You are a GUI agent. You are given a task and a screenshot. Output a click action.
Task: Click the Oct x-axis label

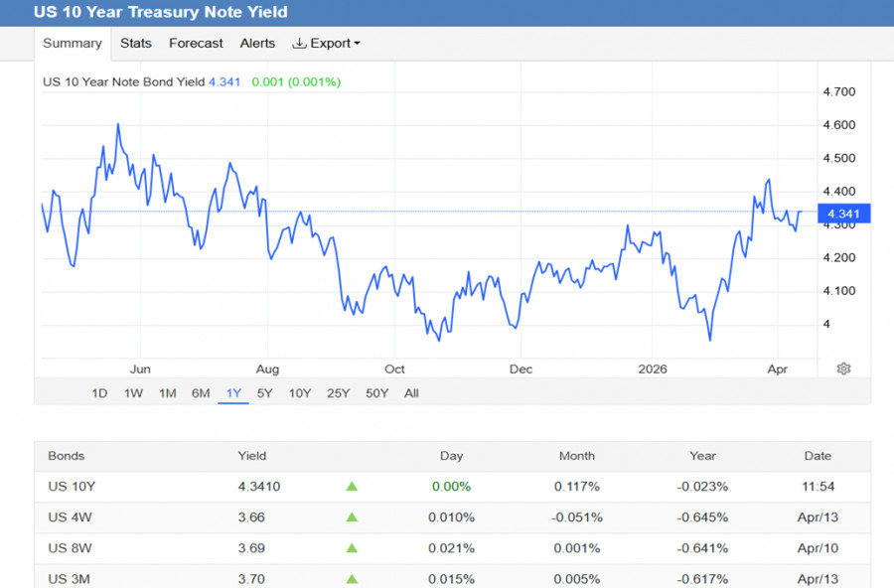(x=394, y=369)
